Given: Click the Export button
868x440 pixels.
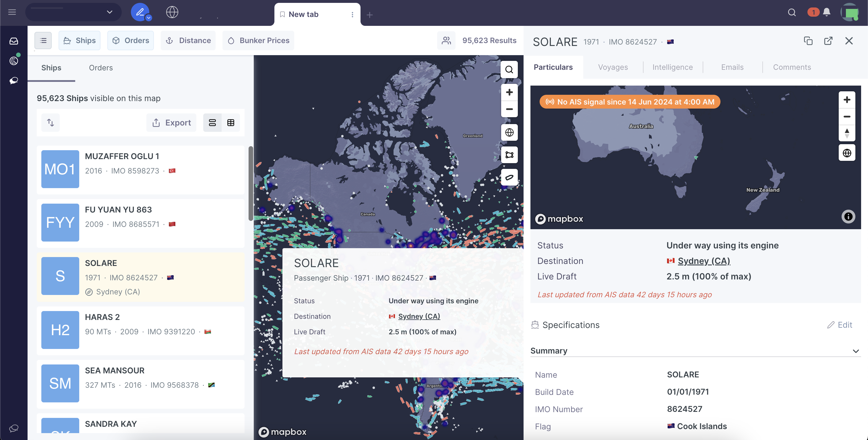Looking at the screenshot, I should click(172, 122).
